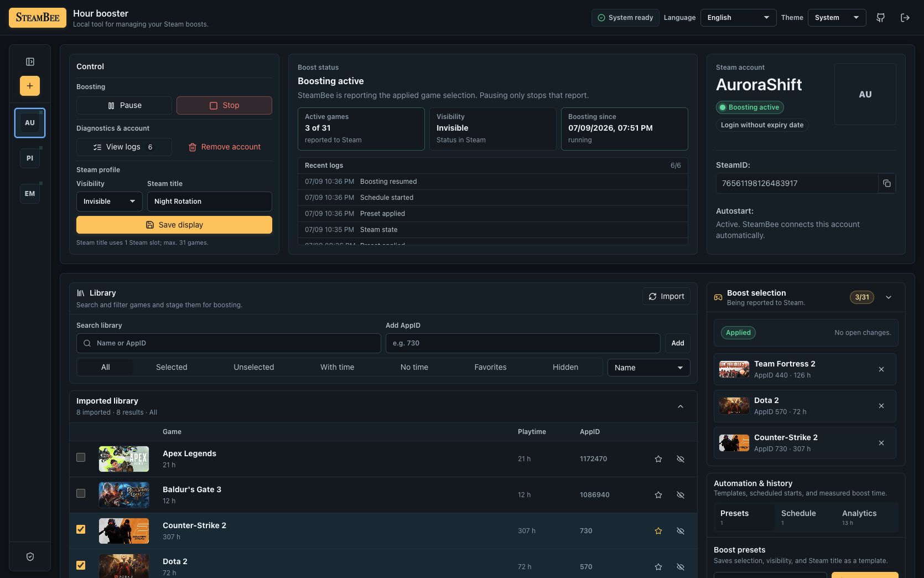Collapse the Boost selection panel chevron
This screenshot has width=924, height=578.
tap(889, 297)
